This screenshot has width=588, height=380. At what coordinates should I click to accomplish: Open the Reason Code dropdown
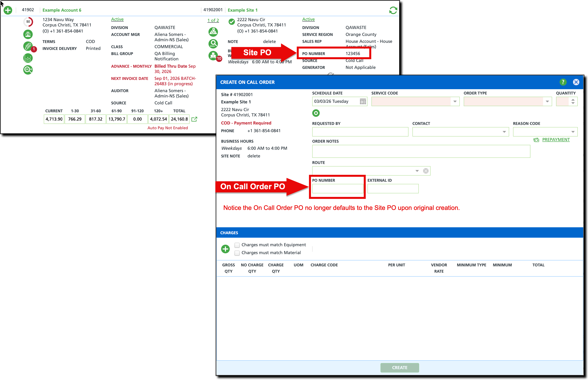[573, 132]
